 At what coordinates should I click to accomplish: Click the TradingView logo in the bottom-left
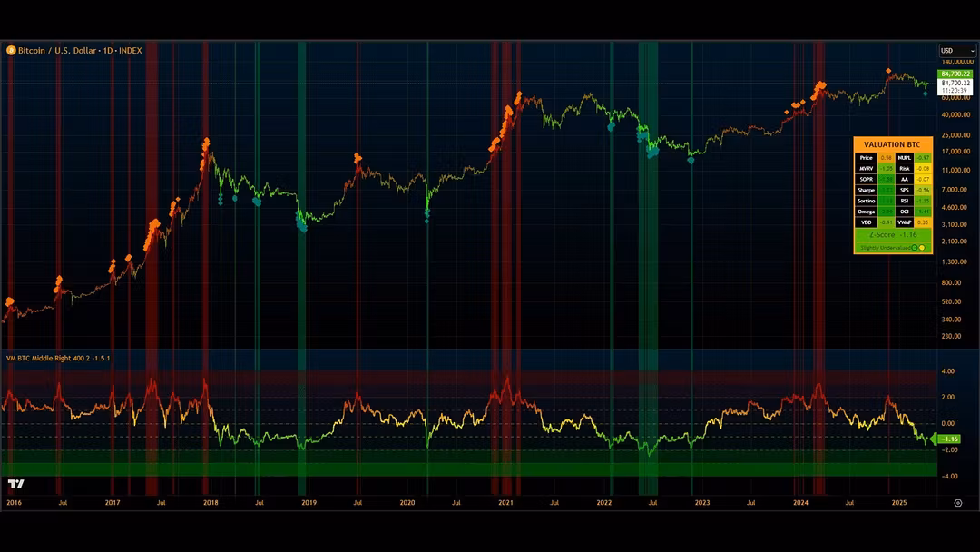[15, 484]
